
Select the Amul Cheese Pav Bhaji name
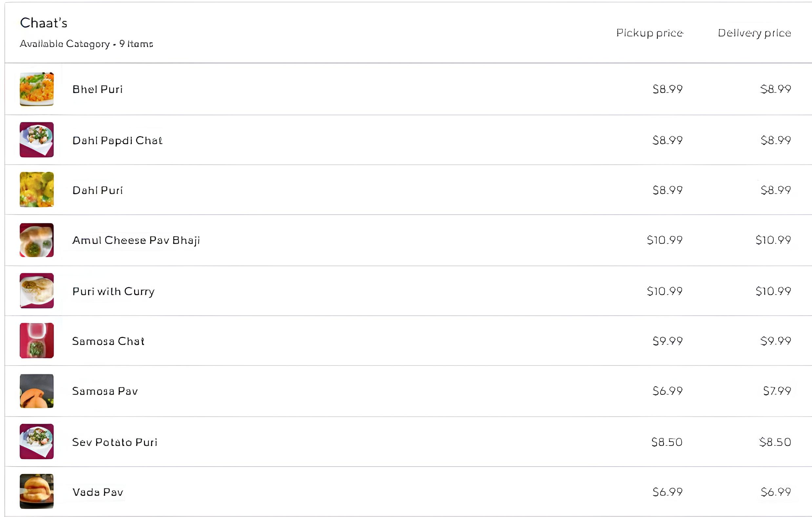tap(136, 240)
